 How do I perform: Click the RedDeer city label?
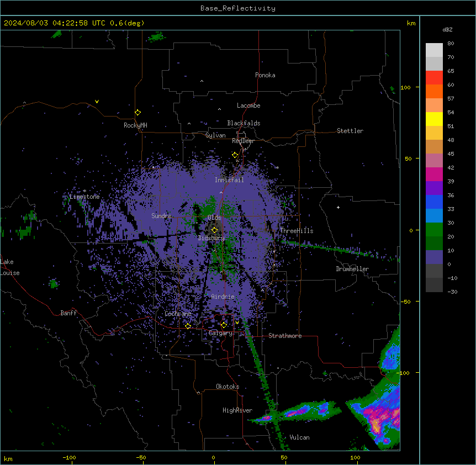(243, 141)
